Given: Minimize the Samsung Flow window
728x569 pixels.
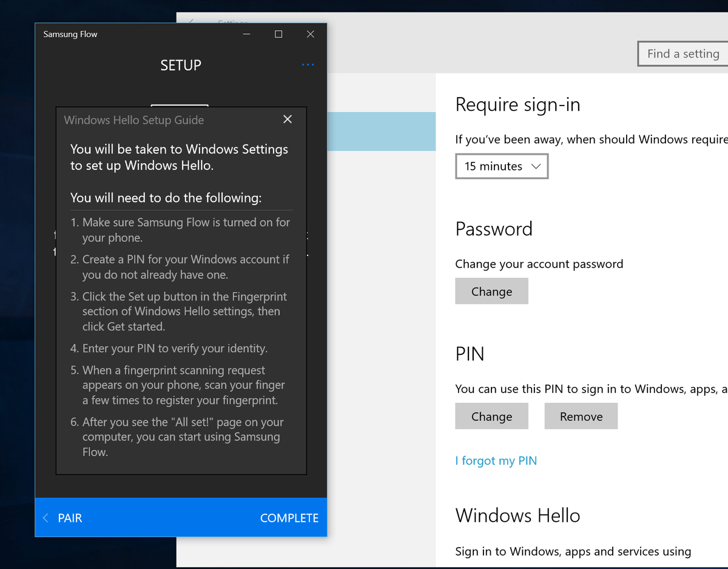Looking at the screenshot, I should (x=246, y=34).
